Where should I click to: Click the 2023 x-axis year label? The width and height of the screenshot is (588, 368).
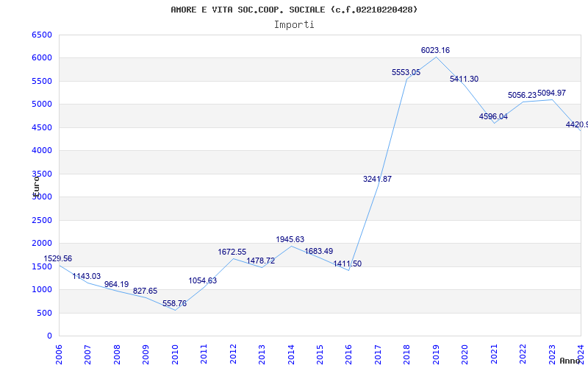pyautogui.click(x=552, y=354)
